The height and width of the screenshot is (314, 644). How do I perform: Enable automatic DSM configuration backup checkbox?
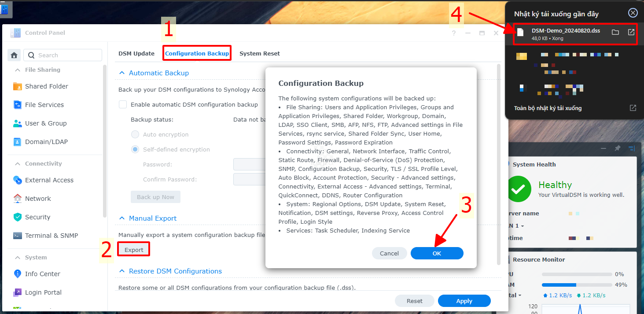point(123,104)
